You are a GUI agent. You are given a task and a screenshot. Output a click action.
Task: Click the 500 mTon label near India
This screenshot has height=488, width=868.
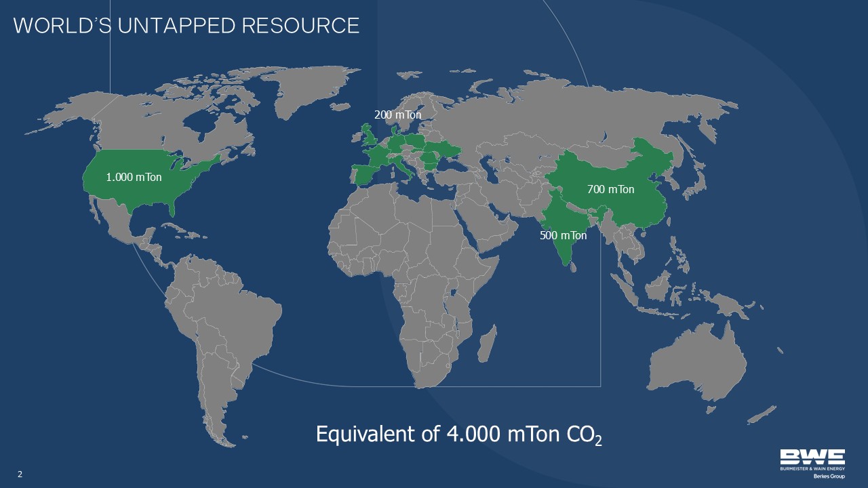(563, 236)
